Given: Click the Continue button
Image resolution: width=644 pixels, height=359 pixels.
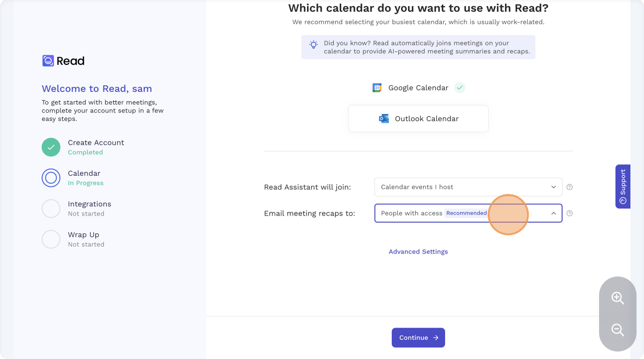Looking at the screenshot, I should point(418,337).
